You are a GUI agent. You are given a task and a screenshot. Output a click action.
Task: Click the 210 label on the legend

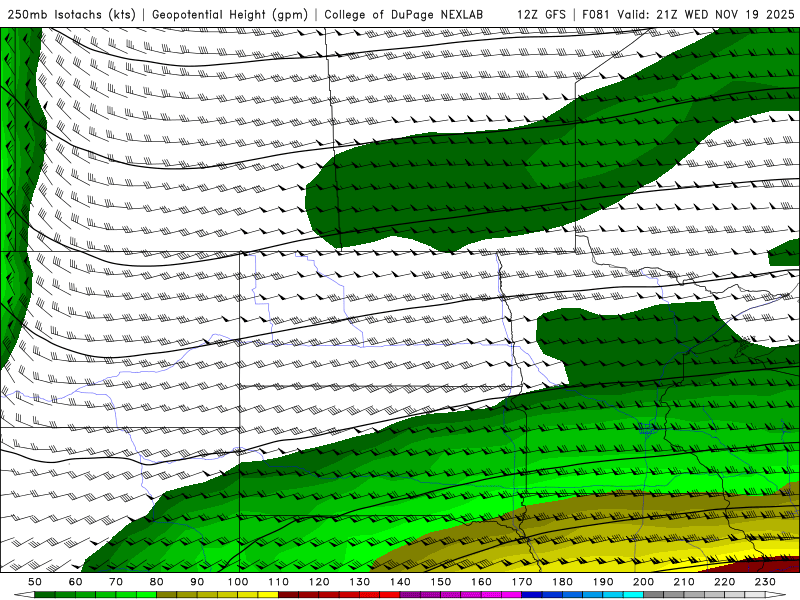(x=684, y=582)
